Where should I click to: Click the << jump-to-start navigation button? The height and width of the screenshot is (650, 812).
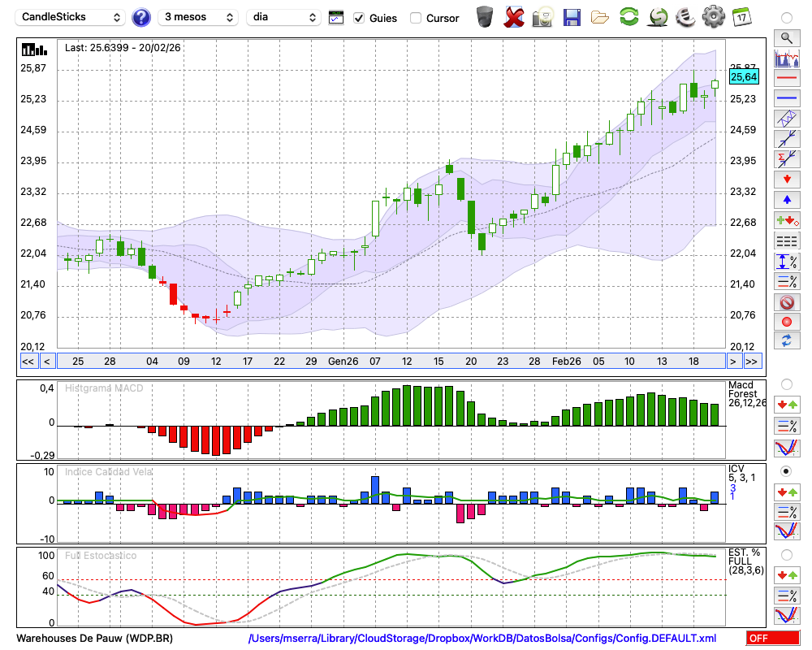pos(28,361)
